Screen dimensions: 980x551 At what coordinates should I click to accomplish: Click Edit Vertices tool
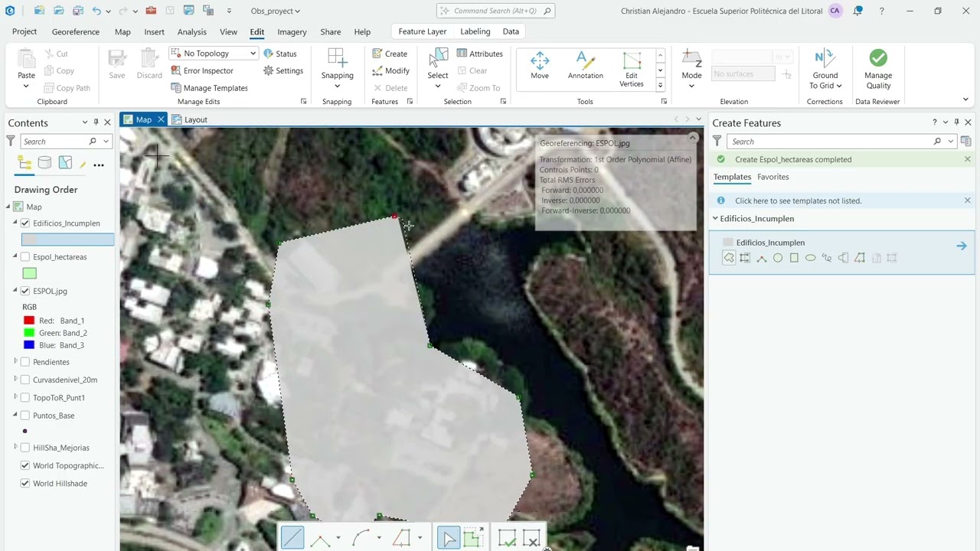pyautogui.click(x=632, y=70)
